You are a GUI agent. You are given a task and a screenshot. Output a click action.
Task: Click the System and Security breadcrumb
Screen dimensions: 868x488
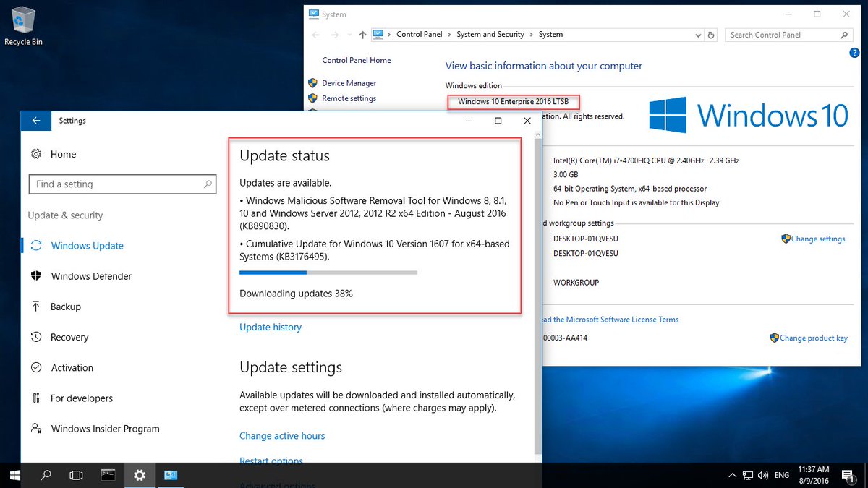tap(490, 35)
